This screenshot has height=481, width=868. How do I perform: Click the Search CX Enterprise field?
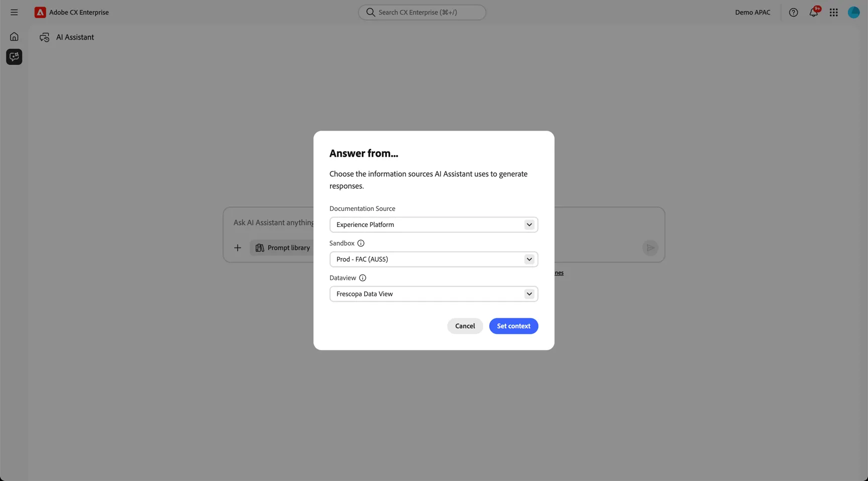point(422,13)
